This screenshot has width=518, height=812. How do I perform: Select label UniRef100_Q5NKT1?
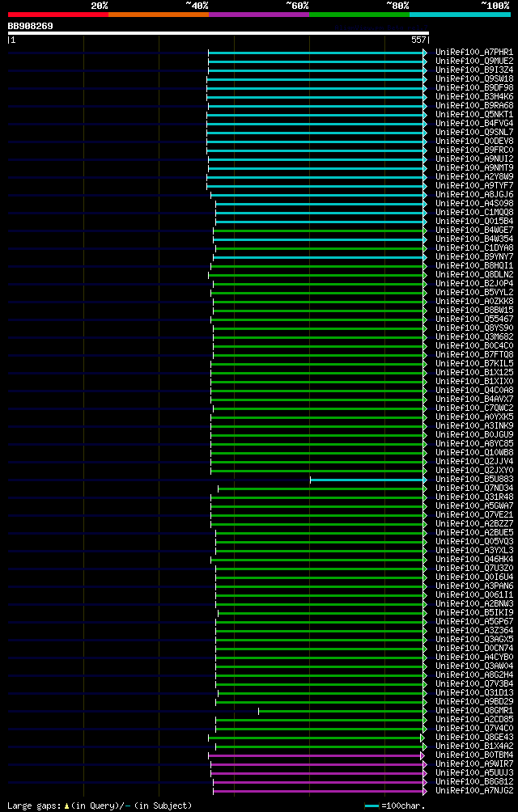(x=474, y=115)
